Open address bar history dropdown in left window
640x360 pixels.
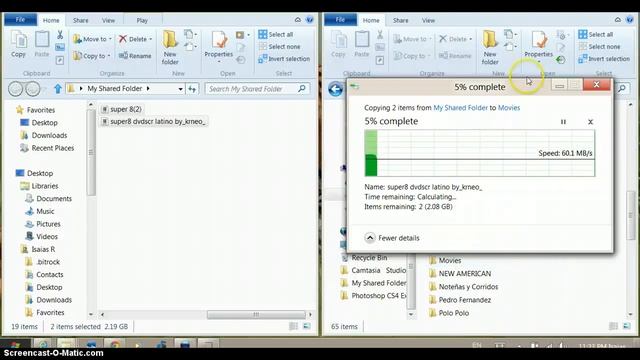(180, 89)
